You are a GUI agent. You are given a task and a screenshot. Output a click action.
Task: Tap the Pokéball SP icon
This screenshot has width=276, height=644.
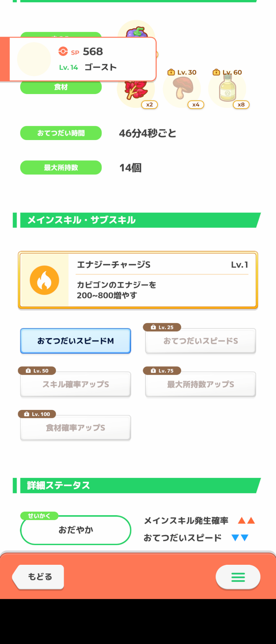(63, 52)
